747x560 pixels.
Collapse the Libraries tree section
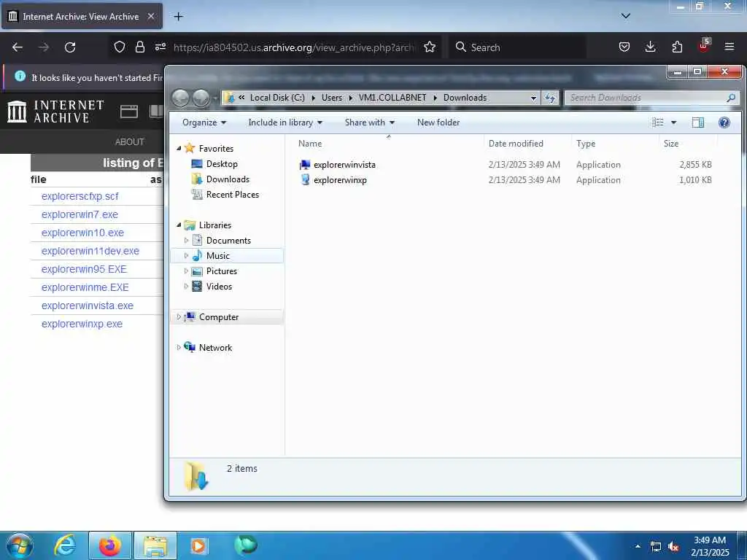click(179, 225)
